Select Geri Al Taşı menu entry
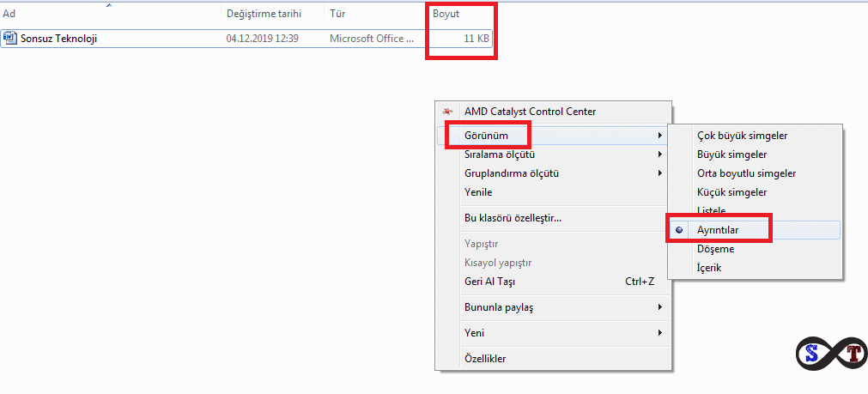Image resolution: width=868 pixels, height=394 pixels. coord(489,282)
